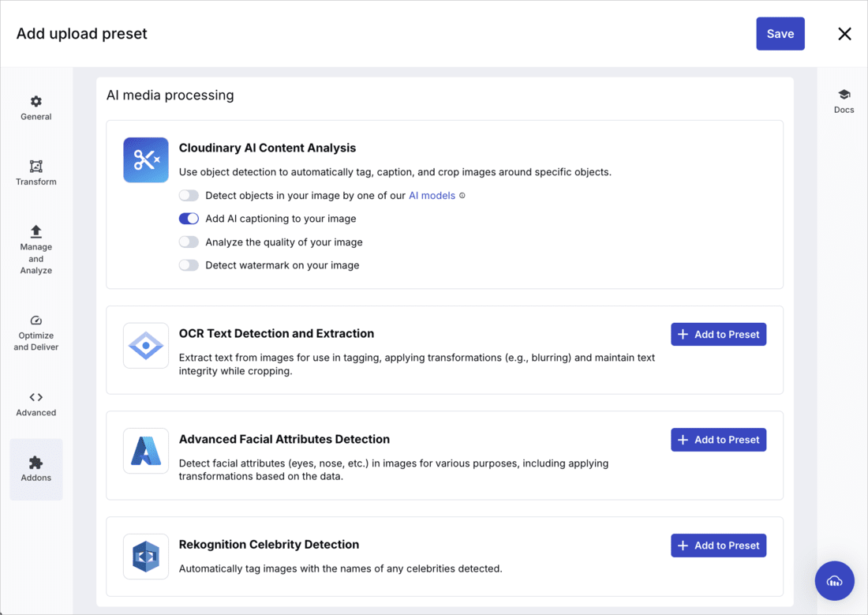The width and height of the screenshot is (868, 615).
Task: Enable Detect objects in your image toggle
Action: [x=189, y=196]
